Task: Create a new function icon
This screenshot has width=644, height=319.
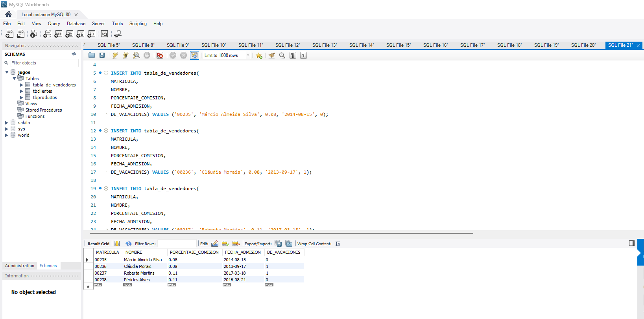Action: [91, 34]
